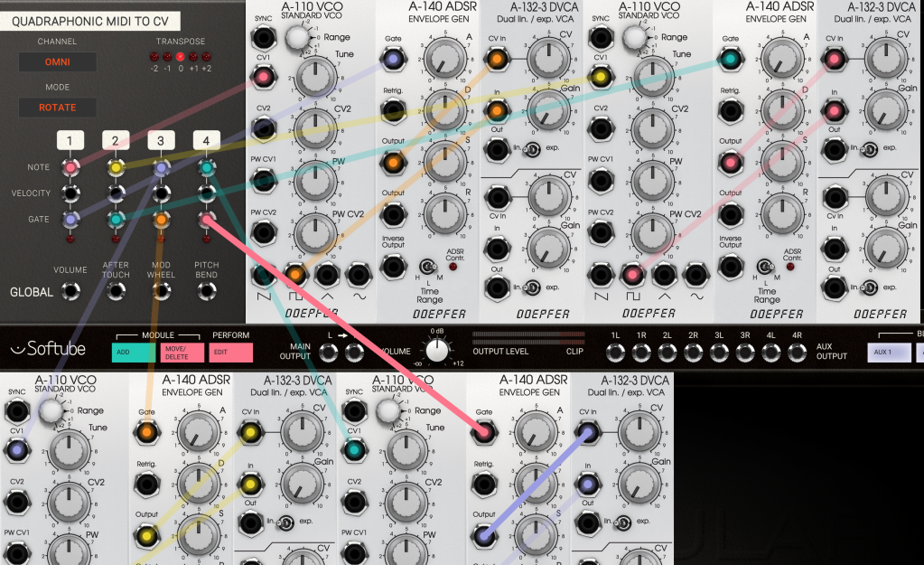Click voice 1 Velocity output jack

click(70, 193)
